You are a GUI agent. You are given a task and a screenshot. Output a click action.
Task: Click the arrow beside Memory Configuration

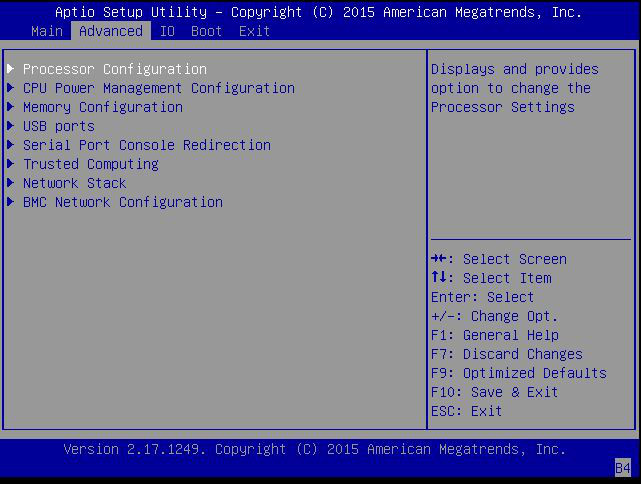11,107
